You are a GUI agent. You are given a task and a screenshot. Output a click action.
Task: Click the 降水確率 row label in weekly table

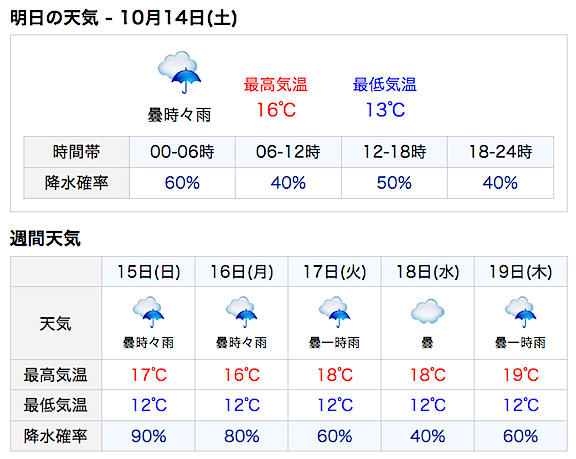point(56,436)
